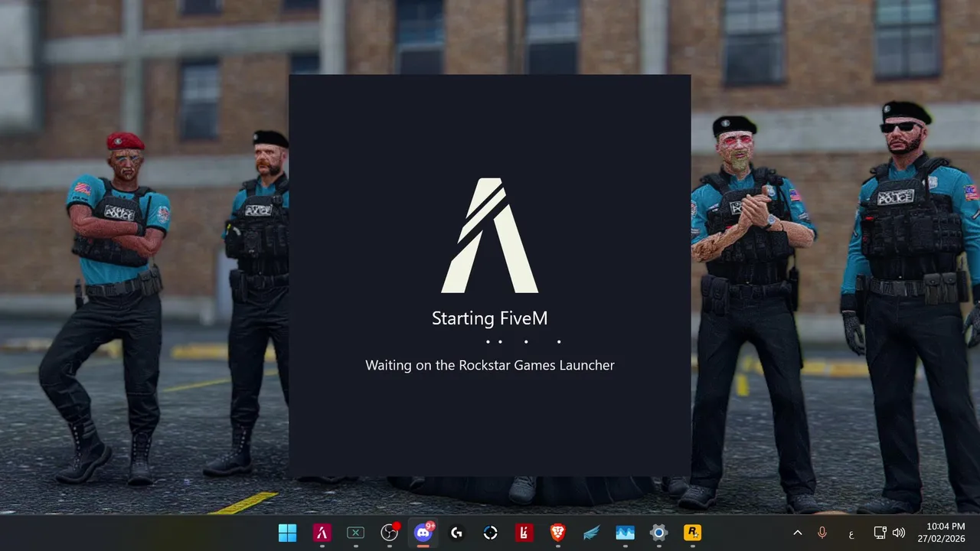Show hidden system tray icons
This screenshot has height=551, width=980.
(798, 533)
